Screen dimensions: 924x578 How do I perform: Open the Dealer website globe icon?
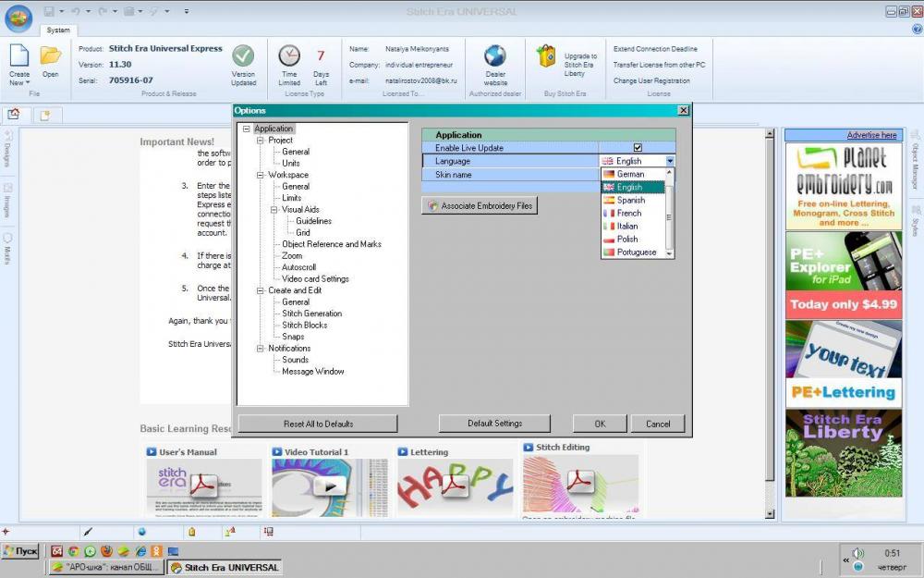[495, 56]
